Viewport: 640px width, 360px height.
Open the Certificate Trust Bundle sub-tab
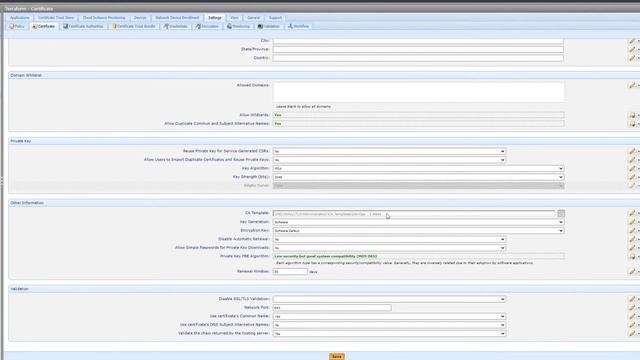pos(134,26)
